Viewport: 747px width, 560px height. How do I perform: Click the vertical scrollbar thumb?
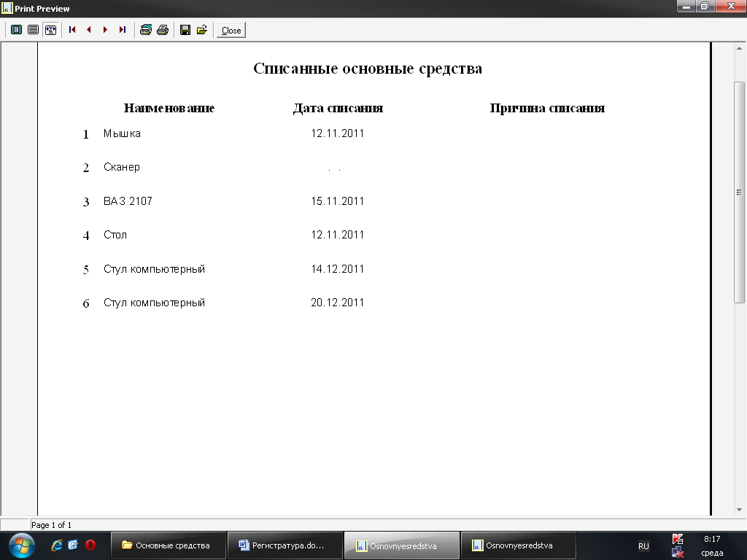click(x=739, y=192)
